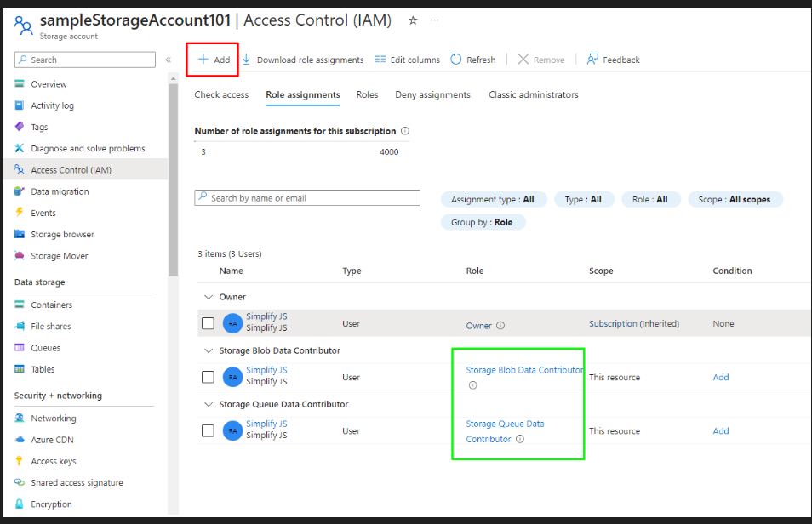
Task: Collapse the sidebar with double chevron icon
Action: click(x=169, y=60)
